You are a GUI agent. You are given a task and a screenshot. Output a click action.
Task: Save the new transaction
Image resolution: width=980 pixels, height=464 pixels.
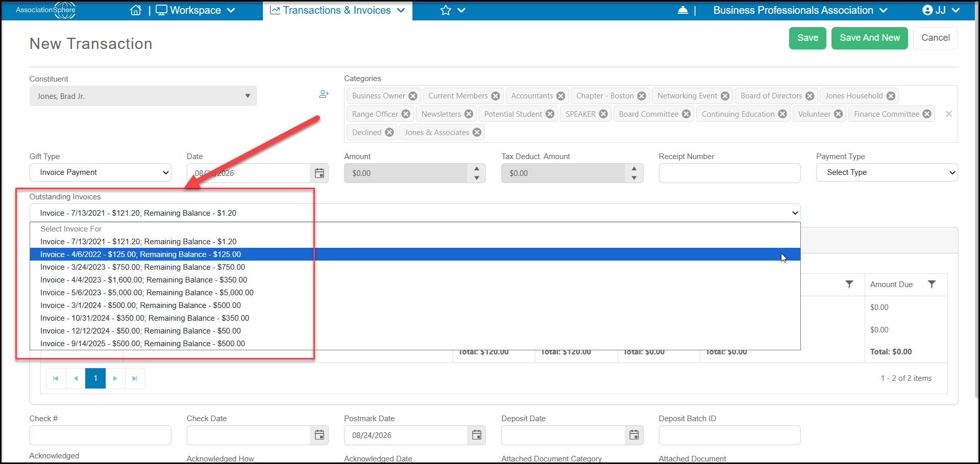[807, 38]
